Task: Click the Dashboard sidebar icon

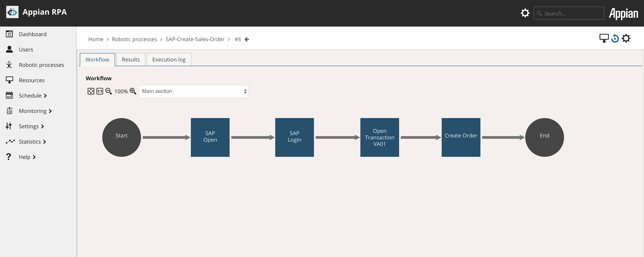Action: click(x=9, y=34)
